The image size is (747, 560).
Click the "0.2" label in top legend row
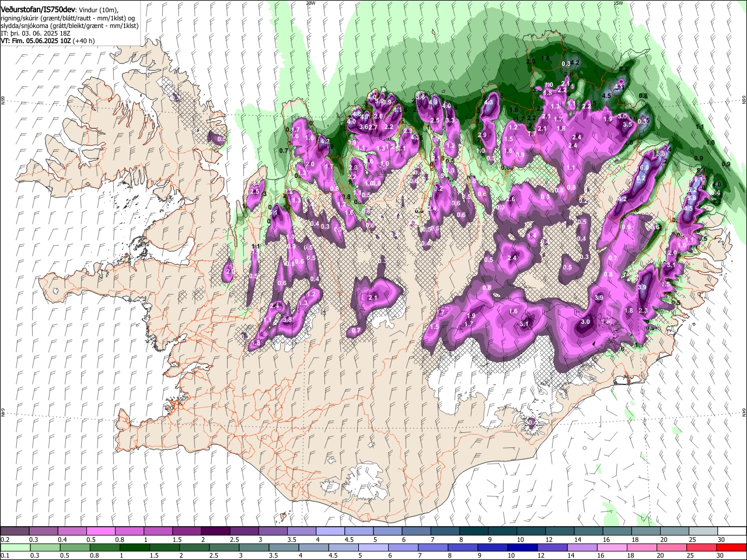5,540
